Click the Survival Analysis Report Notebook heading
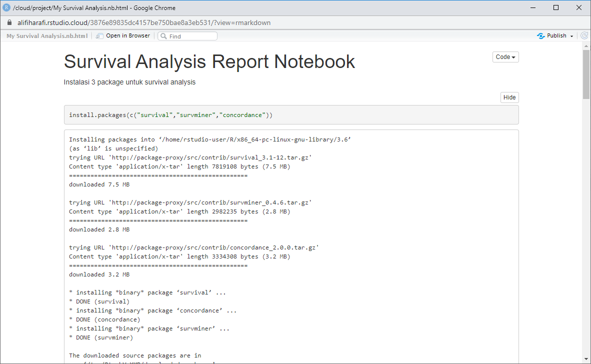The width and height of the screenshot is (591, 364). 209,61
